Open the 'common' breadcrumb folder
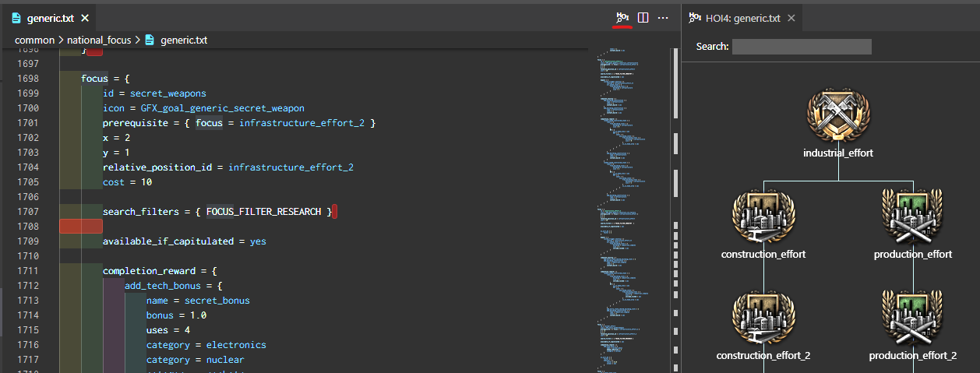The image size is (980, 373). [x=34, y=40]
